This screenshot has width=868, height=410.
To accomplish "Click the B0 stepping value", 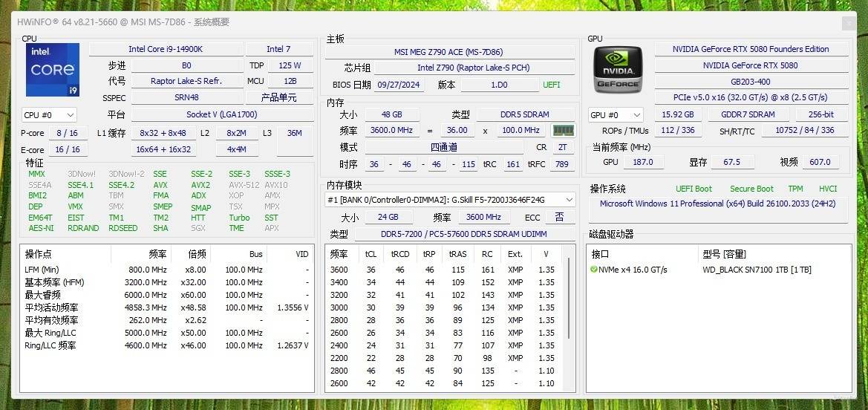I will pyautogui.click(x=186, y=65).
